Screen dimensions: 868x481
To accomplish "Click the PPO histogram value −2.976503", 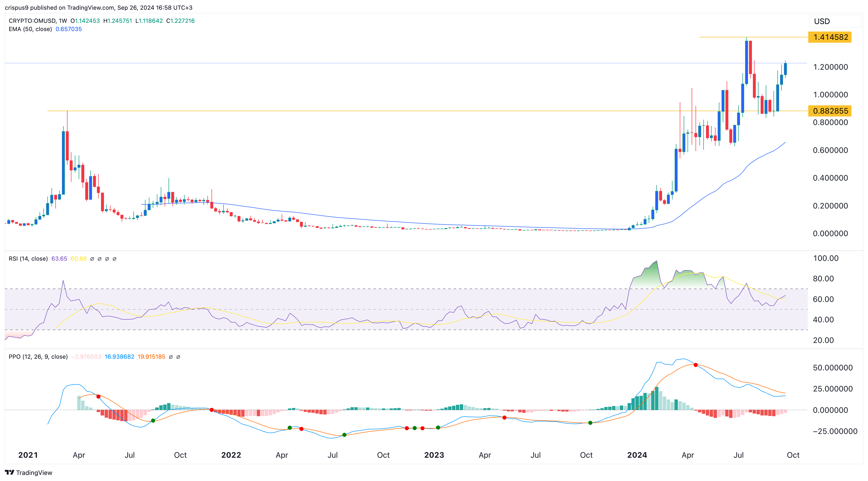I will click(86, 357).
